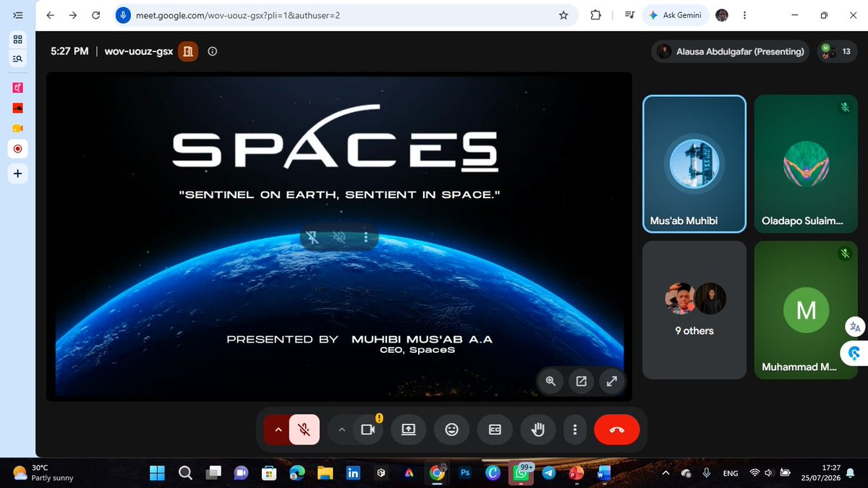Open the tab search icon in sidebar
Viewport: 868px width, 488px height.
click(x=17, y=59)
